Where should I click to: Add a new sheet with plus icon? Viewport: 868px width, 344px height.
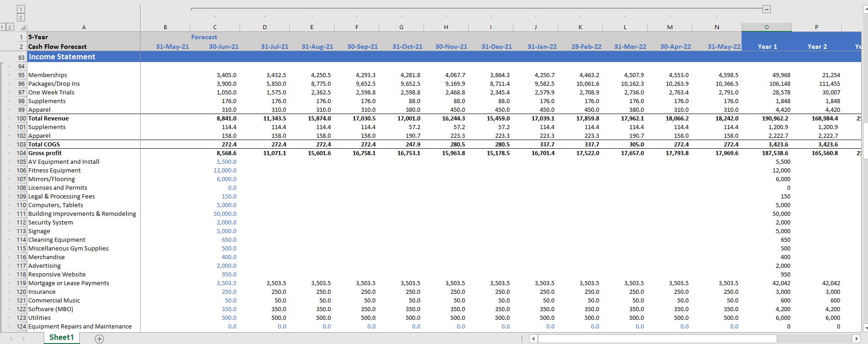point(99,339)
